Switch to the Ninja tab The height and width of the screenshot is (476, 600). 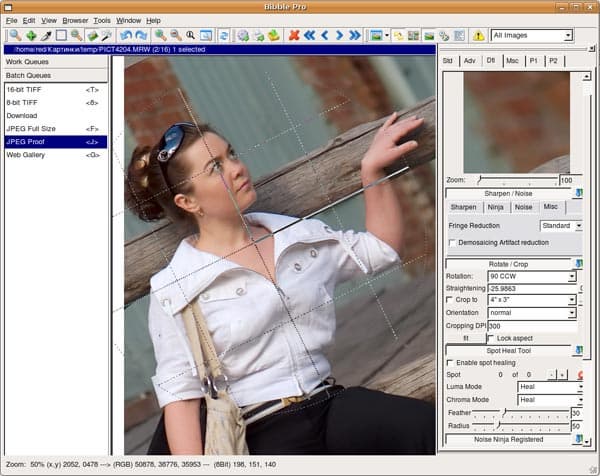(x=495, y=207)
